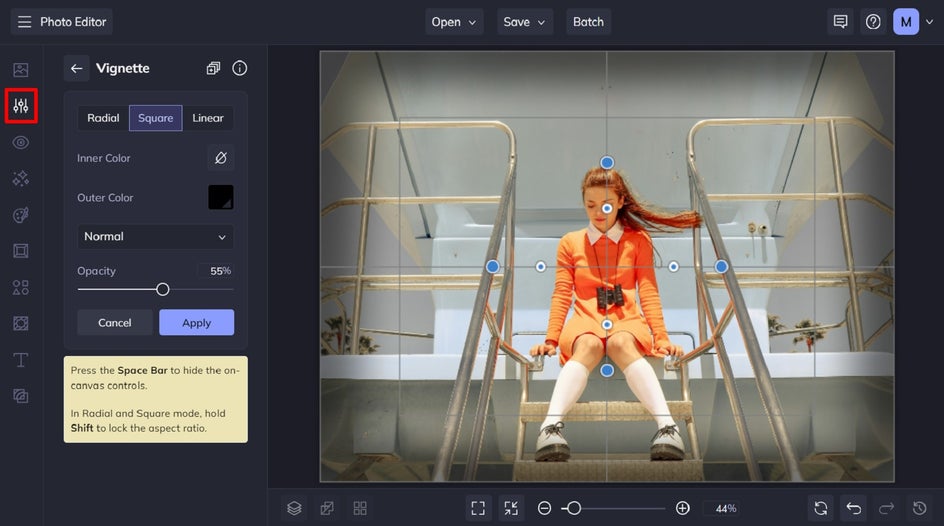Click the Text tool icon in sidebar
The width and height of the screenshot is (944, 526).
click(21, 360)
